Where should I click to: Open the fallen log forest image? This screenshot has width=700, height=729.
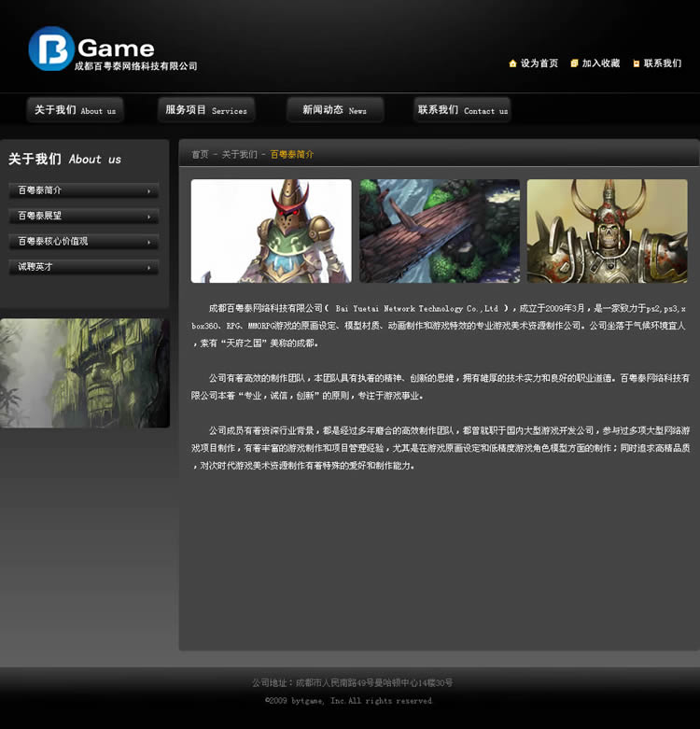point(439,231)
